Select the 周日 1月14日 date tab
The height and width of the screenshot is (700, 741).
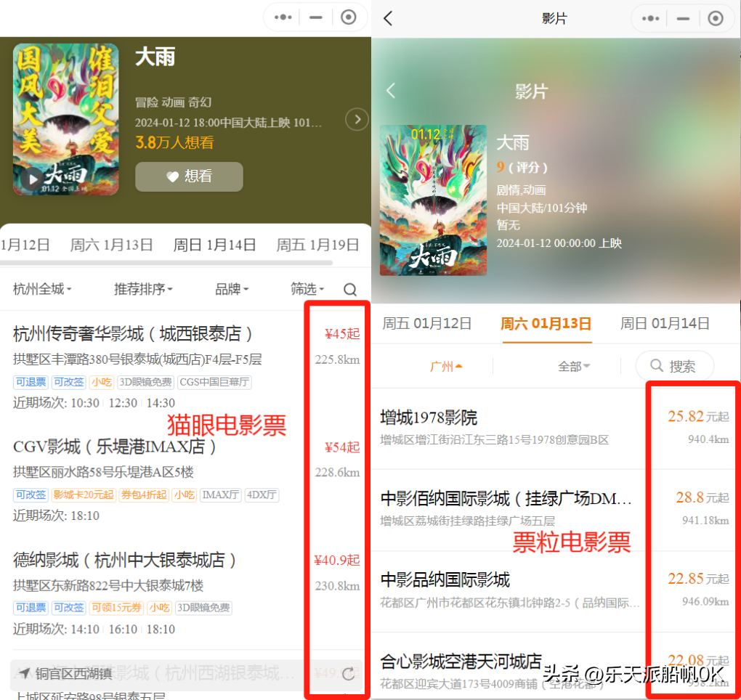coord(214,245)
